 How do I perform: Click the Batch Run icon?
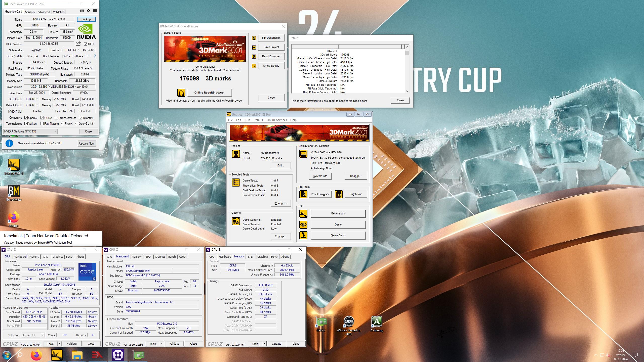tap(339, 194)
